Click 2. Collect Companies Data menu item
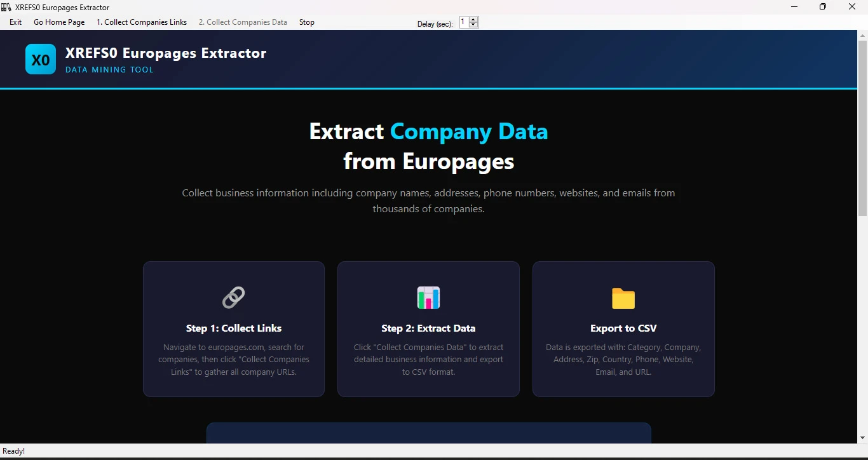 [243, 22]
